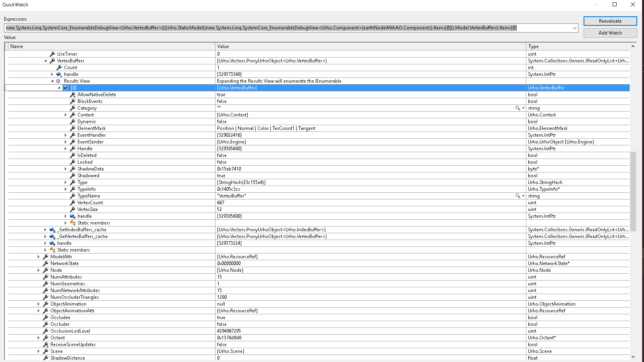This screenshot has width=644, height=362.
Task: Click the wrench icon beside ReceiveSceneUpdates
Action: pyautogui.click(x=45, y=345)
